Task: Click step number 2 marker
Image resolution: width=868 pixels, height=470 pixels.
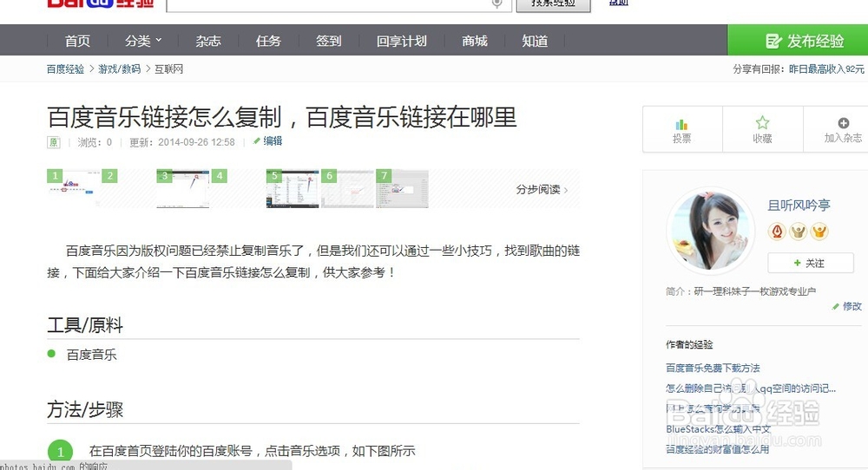Action: [x=109, y=176]
